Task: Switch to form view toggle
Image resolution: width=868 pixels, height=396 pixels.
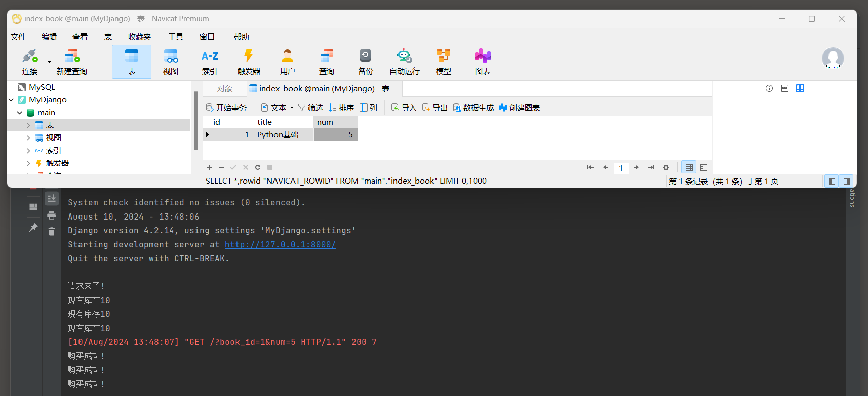Action: (704, 167)
